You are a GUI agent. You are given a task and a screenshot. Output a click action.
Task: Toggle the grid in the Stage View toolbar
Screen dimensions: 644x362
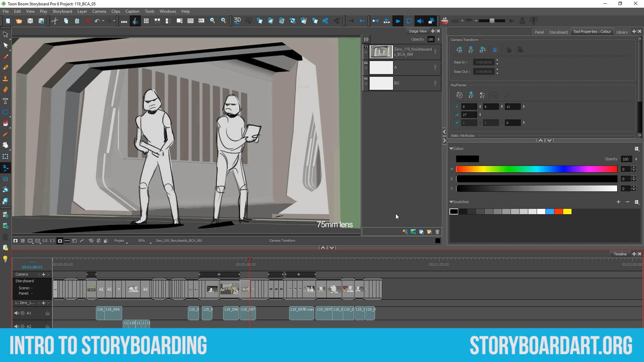[x=23, y=241]
